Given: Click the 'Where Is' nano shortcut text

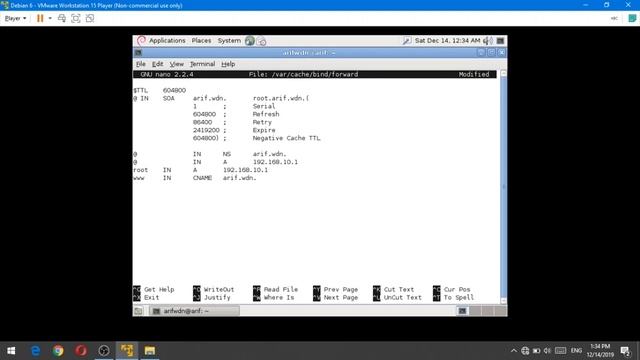Looking at the screenshot, I should coord(279,298).
